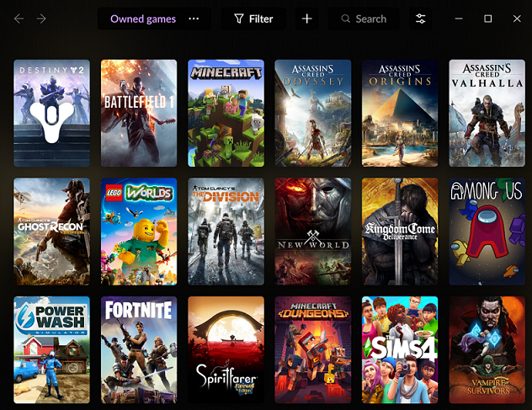The width and height of the screenshot is (532, 410).
Task: Open Kingdom Come Deliverance tile
Action: pyautogui.click(x=400, y=232)
